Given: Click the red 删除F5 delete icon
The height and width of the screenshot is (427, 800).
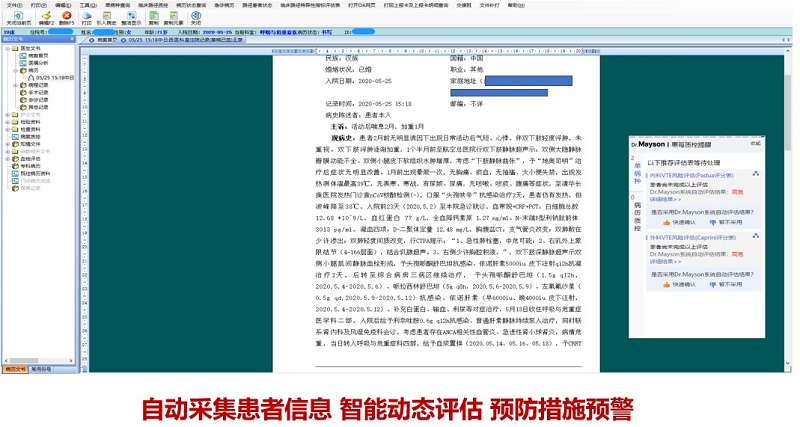Looking at the screenshot, I should [66, 18].
